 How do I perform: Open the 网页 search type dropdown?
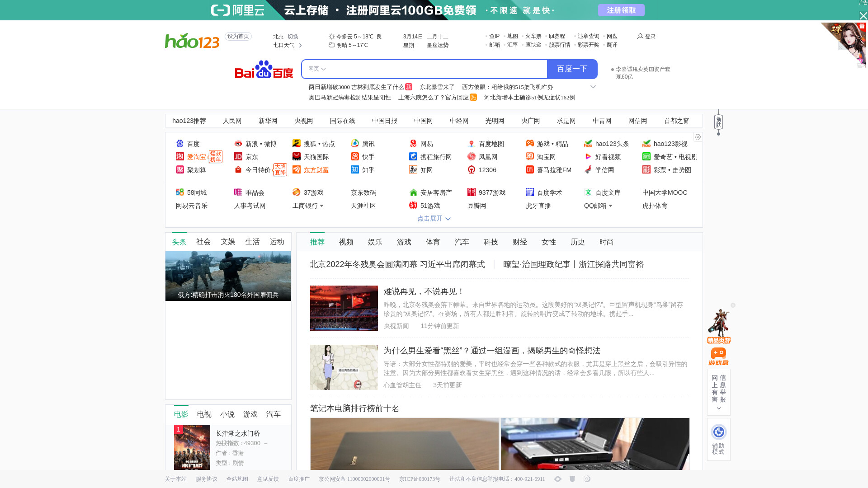pos(316,69)
